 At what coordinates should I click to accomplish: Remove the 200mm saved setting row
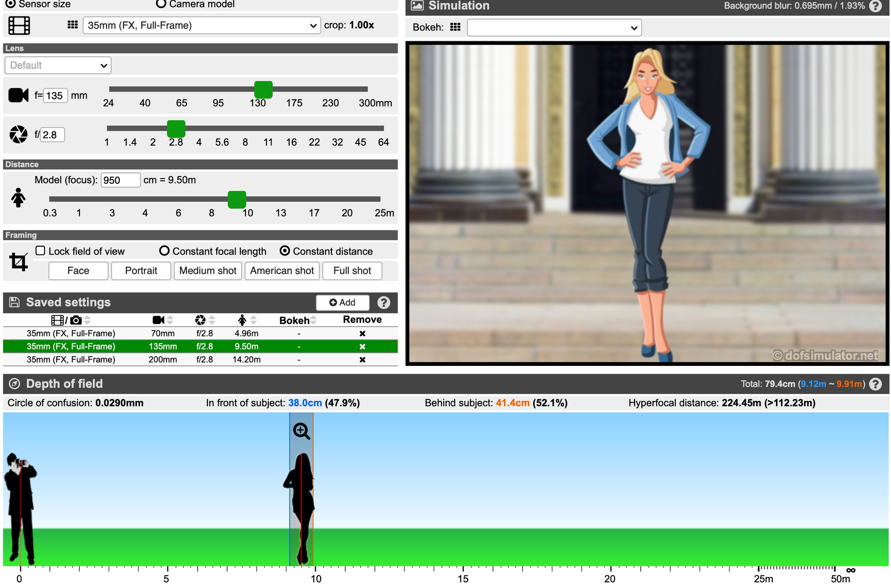(362, 359)
